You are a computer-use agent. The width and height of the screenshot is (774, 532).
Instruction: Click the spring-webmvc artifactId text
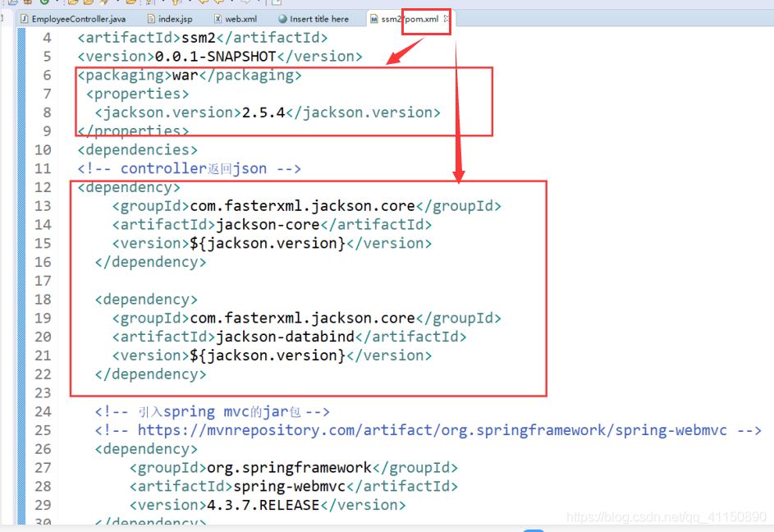tap(289, 487)
